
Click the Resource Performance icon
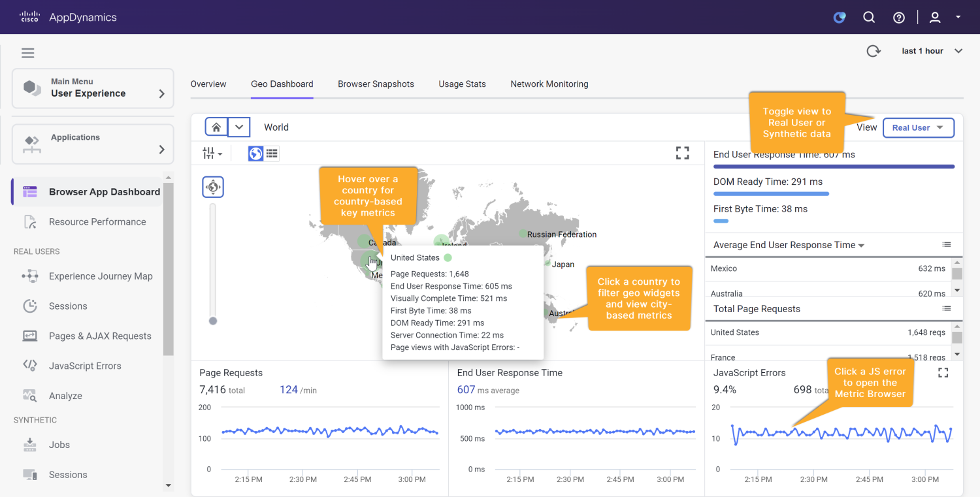pyautogui.click(x=30, y=222)
